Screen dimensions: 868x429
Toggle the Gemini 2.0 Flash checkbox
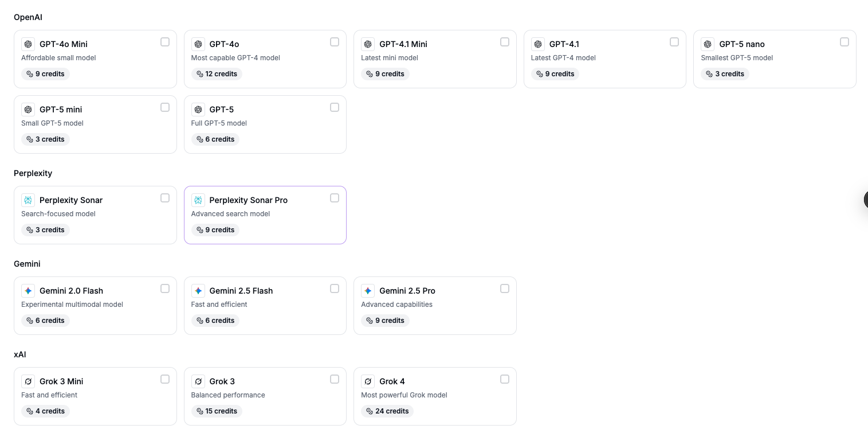pos(165,288)
